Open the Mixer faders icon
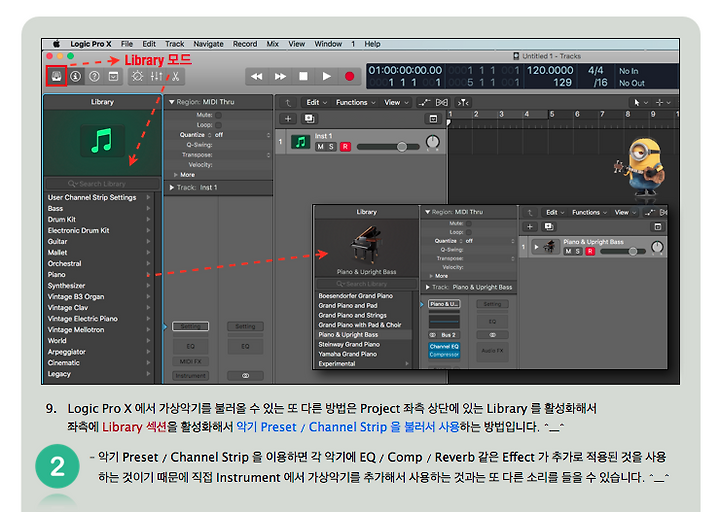The image size is (720, 512). 157,76
